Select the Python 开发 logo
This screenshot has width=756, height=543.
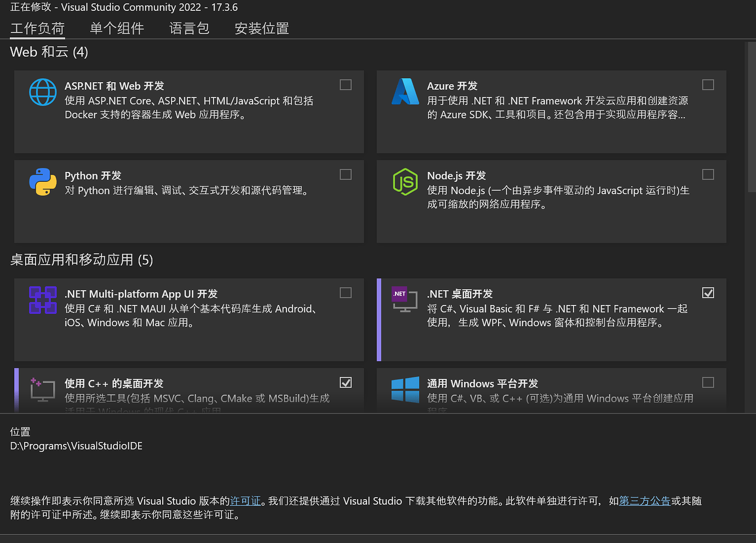[43, 182]
